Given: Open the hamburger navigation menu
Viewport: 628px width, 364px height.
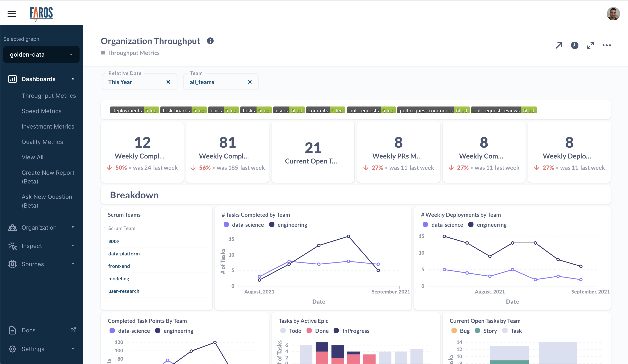Looking at the screenshot, I should tap(11, 14).
